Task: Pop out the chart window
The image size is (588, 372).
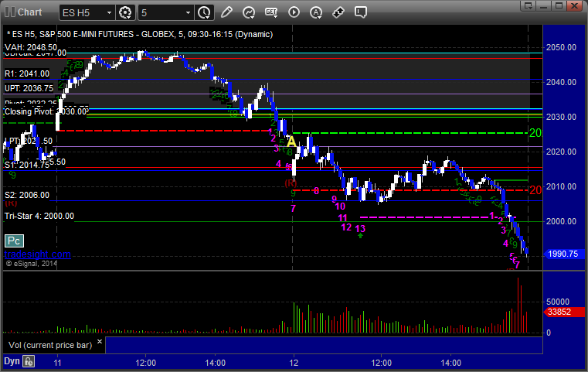Action: (x=529, y=5)
